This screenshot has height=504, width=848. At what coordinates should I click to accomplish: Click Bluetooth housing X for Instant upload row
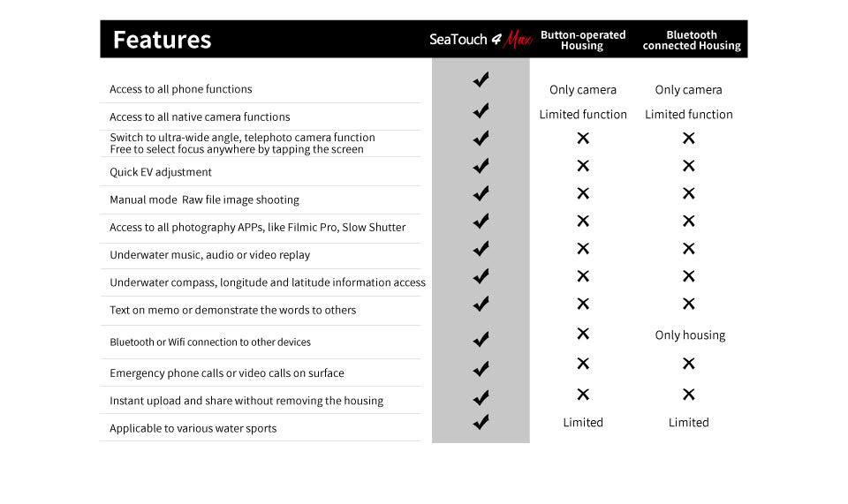point(689,395)
